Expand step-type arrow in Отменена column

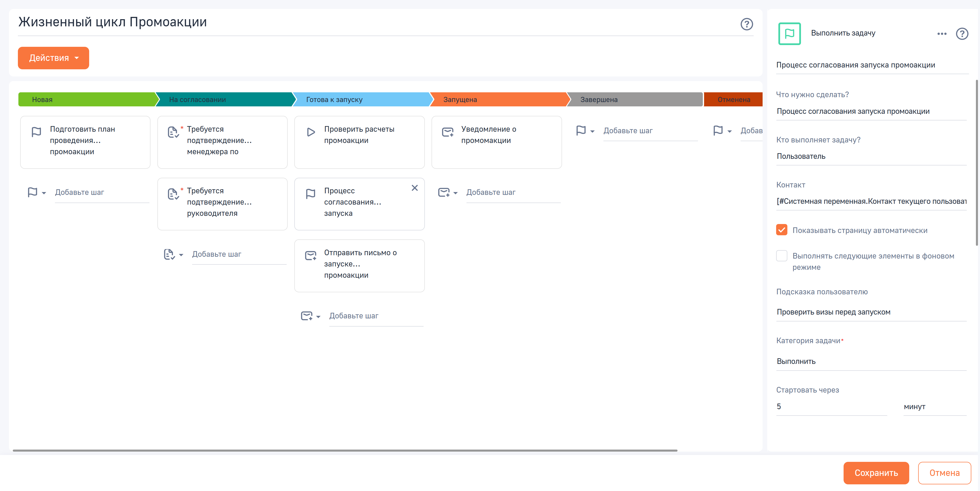pos(729,131)
